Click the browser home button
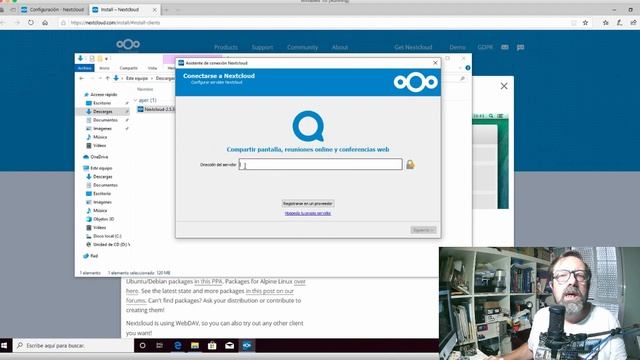640x360 pixels. tap(45, 23)
